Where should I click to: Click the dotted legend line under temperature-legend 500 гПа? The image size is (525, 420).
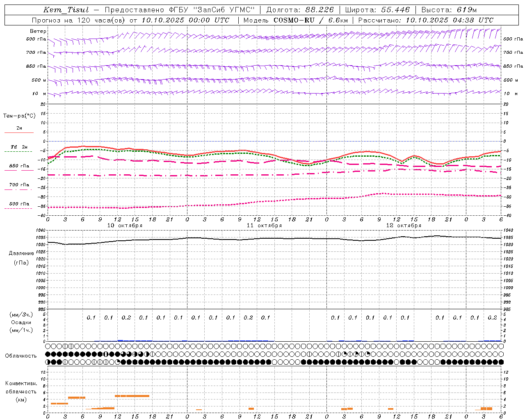18,208
